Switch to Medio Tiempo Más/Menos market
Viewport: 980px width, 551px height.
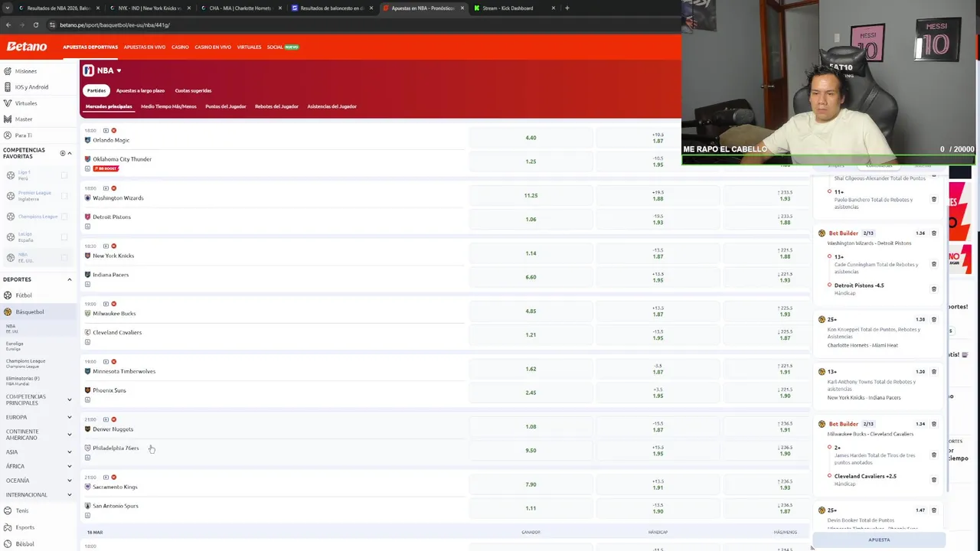click(x=168, y=106)
